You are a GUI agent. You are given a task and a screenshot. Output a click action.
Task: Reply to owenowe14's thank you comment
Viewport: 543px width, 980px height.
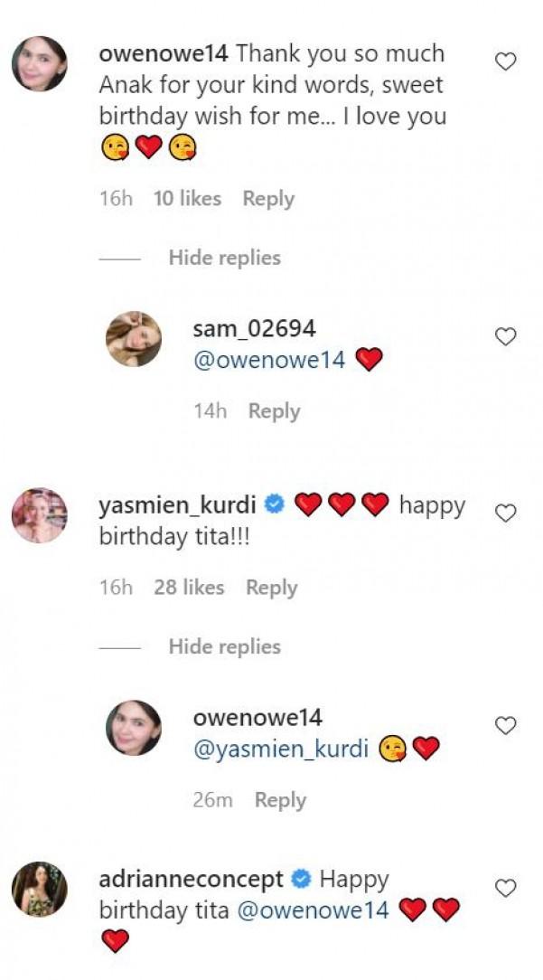[x=268, y=199]
